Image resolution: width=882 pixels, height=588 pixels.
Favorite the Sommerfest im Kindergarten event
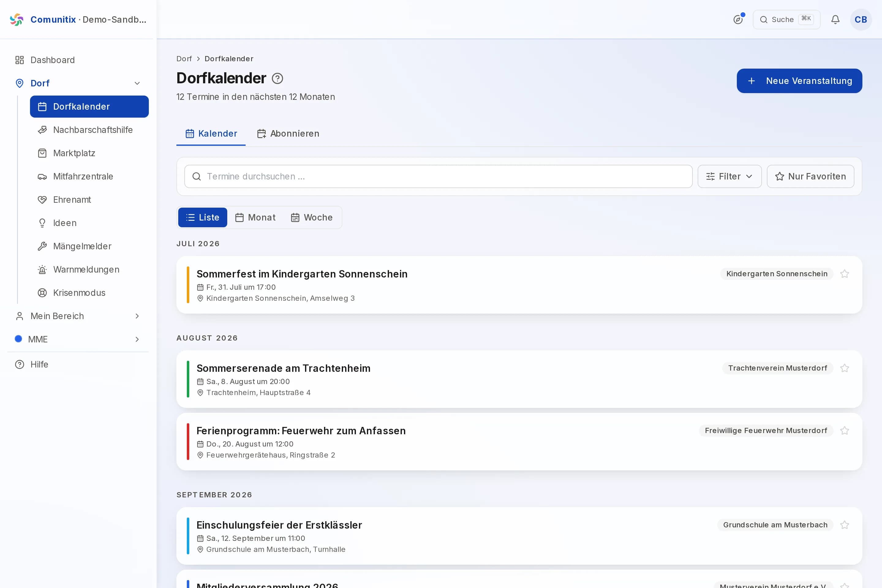(845, 274)
